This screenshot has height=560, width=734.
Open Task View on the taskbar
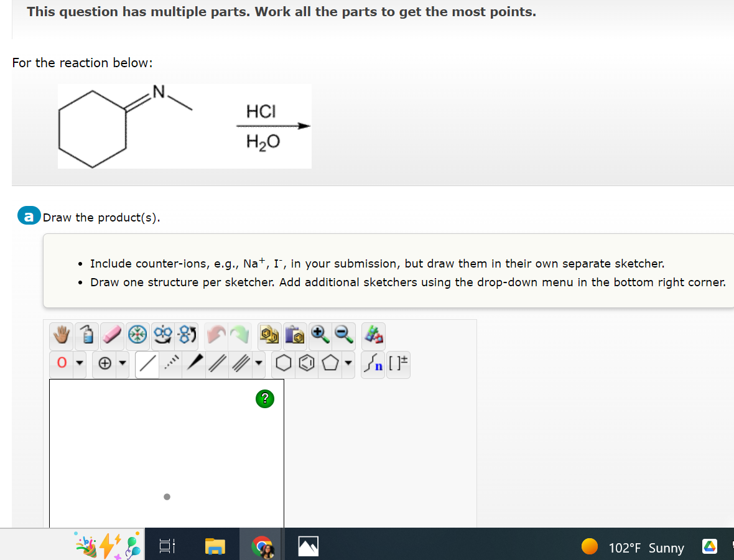pos(167,546)
